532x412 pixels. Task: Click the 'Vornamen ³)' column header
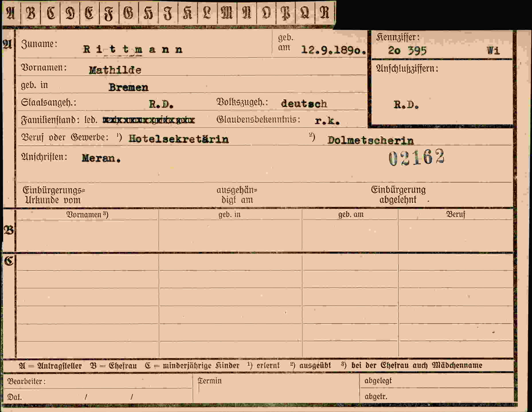tap(87, 215)
